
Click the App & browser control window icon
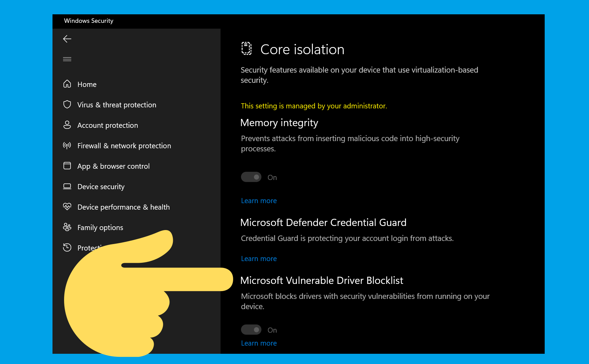(67, 166)
